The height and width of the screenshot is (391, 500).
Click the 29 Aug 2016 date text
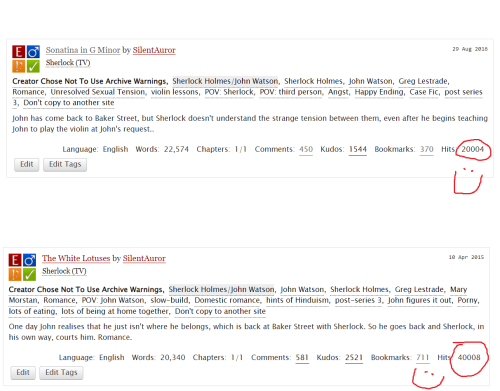[x=470, y=49]
